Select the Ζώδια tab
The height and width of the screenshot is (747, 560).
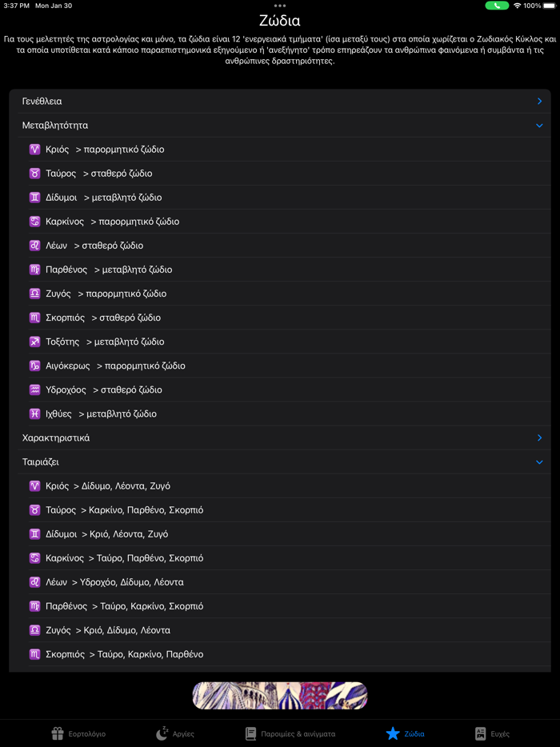pyautogui.click(x=405, y=733)
